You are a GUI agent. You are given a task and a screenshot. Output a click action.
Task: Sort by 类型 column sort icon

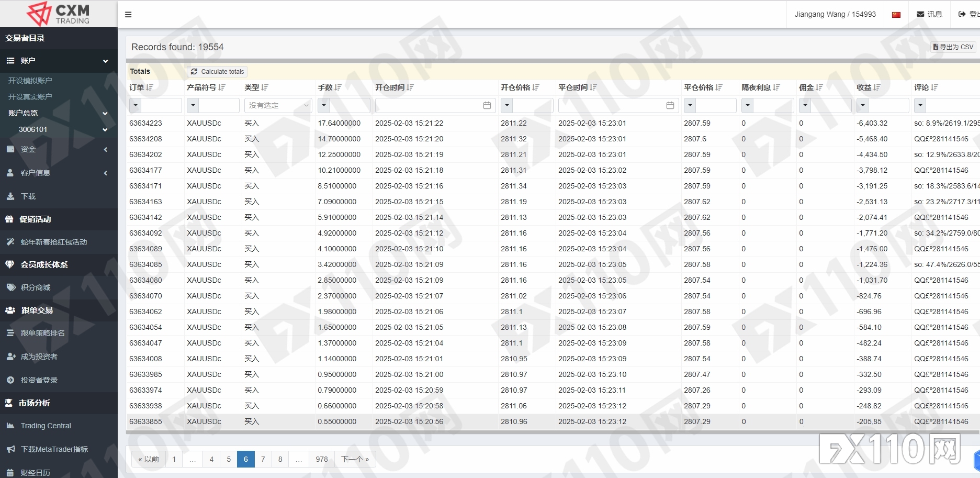(x=265, y=87)
